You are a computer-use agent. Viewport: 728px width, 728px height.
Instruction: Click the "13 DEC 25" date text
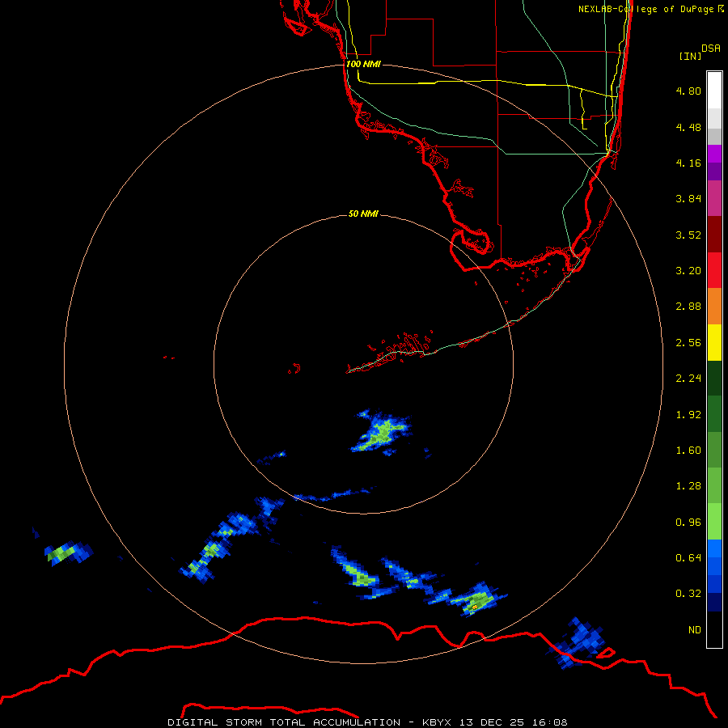[492, 722]
